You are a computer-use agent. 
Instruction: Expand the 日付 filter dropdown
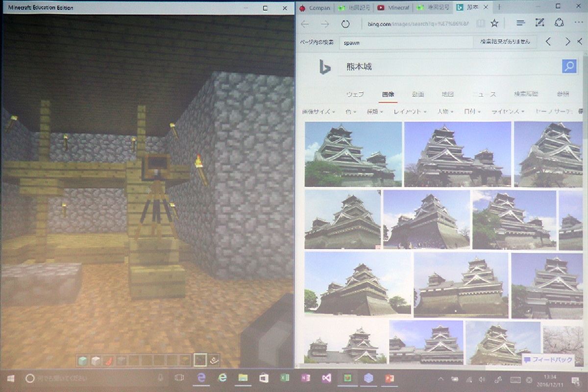472,112
